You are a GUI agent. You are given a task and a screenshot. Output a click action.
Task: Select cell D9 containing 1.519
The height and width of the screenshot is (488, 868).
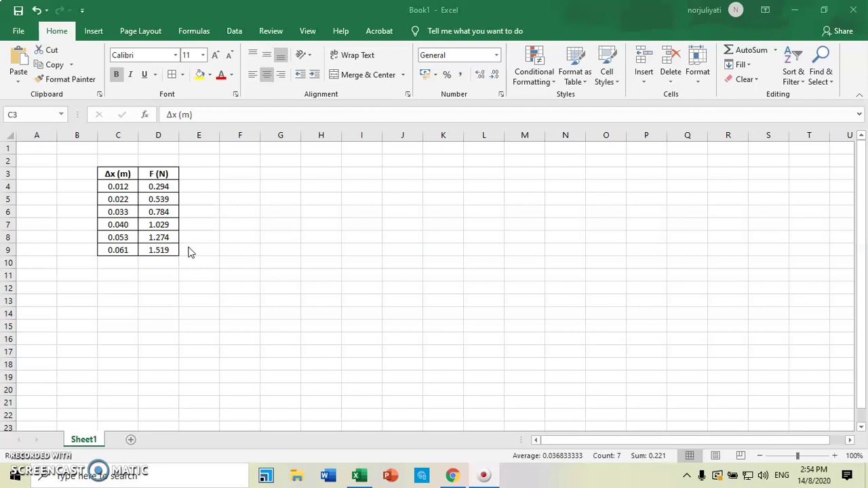point(159,250)
